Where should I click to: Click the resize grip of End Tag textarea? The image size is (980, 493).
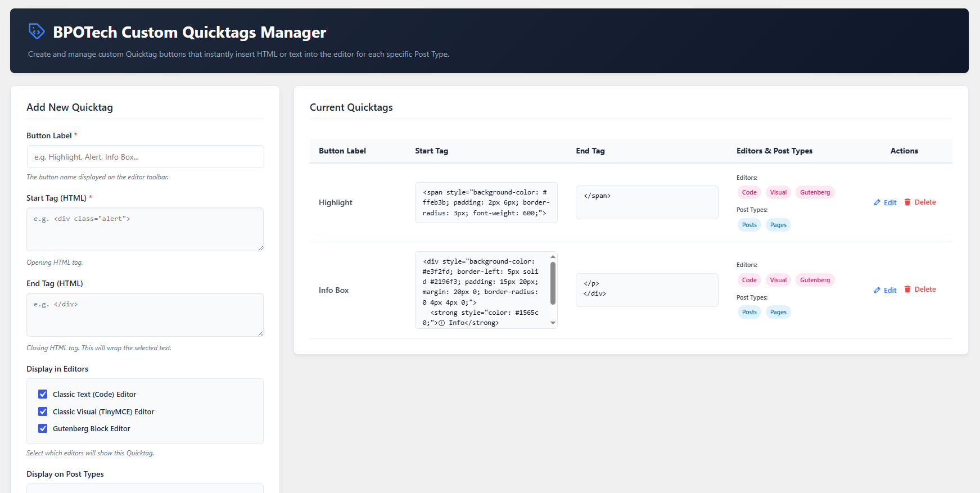260,333
